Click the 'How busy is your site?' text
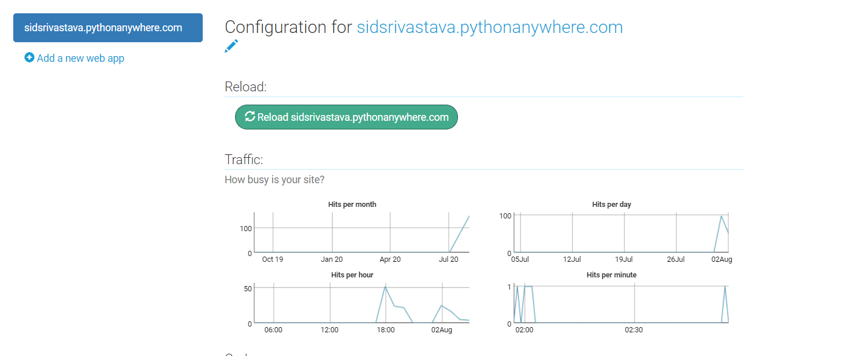Viewport: 868px width, 356px height. 274,180
